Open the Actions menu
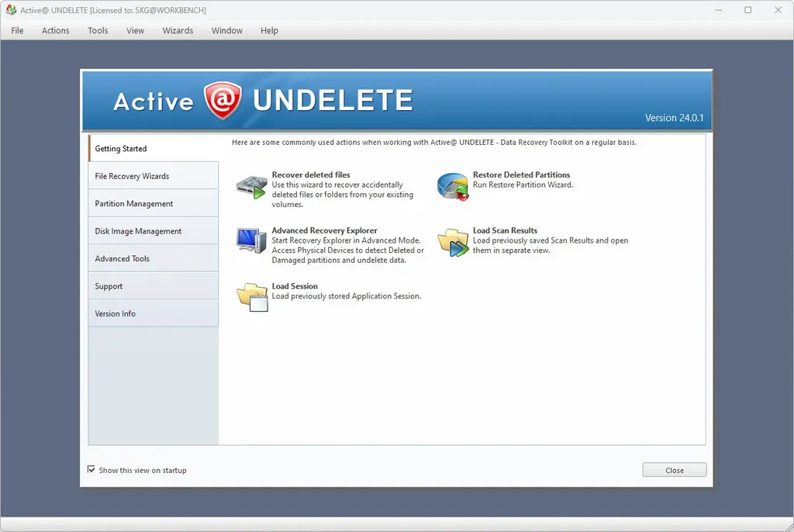This screenshot has width=794, height=532. (55, 30)
